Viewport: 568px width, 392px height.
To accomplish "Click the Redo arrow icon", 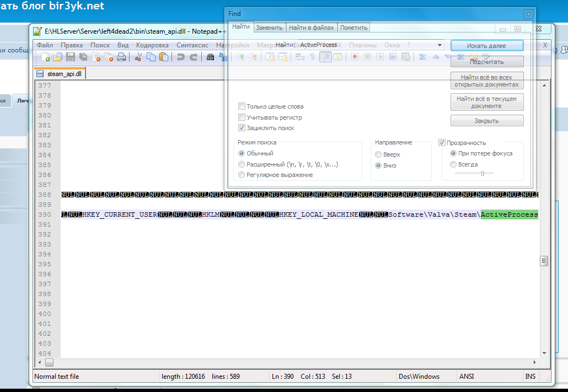I will (x=194, y=57).
